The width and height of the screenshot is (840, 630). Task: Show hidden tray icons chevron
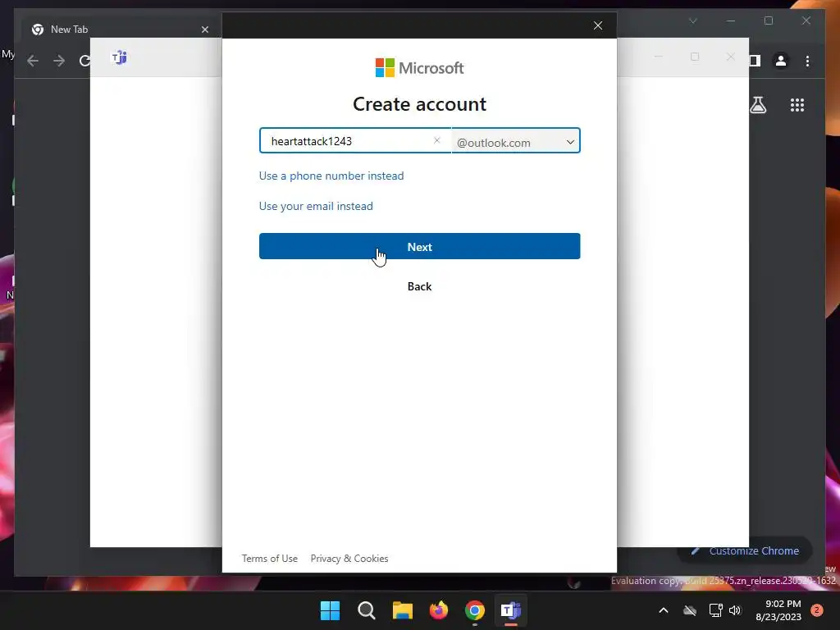(663, 610)
